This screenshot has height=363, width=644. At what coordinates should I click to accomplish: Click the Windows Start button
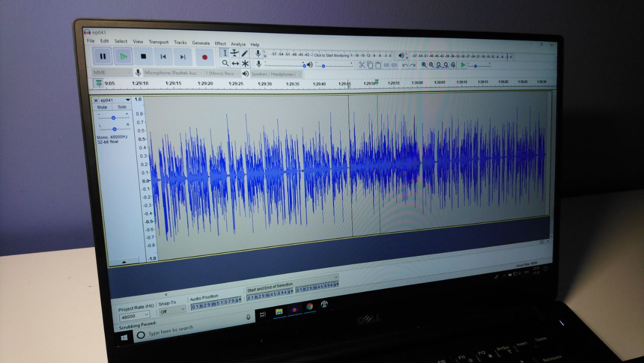coord(124,338)
